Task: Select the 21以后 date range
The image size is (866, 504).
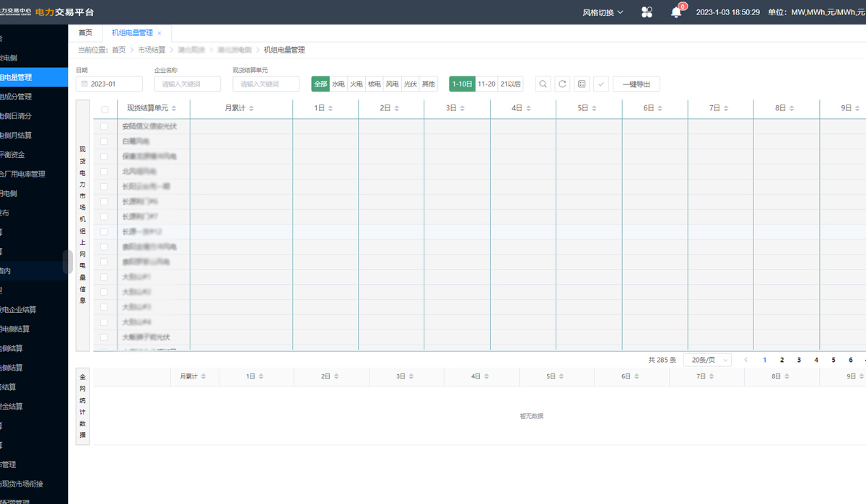Action: pyautogui.click(x=511, y=84)
